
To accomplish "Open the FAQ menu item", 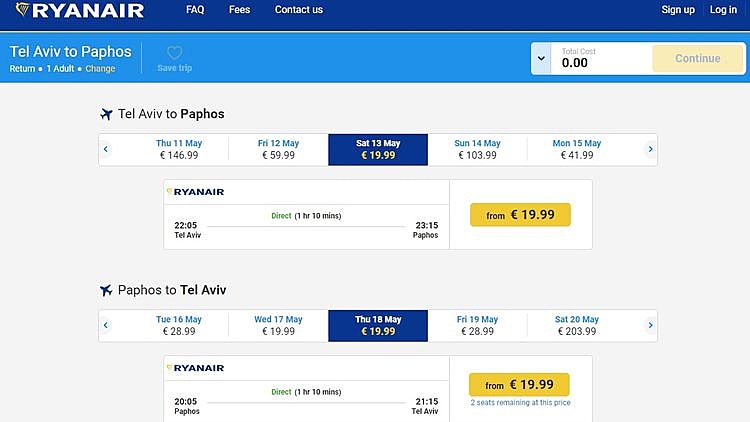I will 195,10.
